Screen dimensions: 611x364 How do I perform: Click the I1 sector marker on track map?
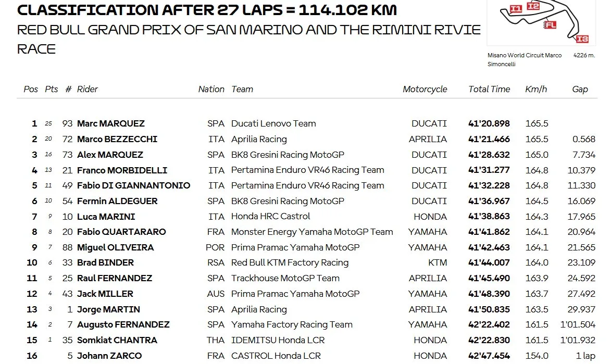516,8
